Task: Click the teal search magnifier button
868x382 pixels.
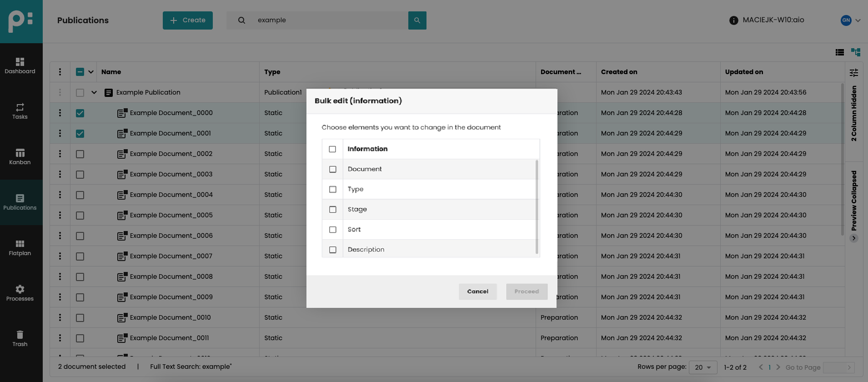Action: point(417,20)
